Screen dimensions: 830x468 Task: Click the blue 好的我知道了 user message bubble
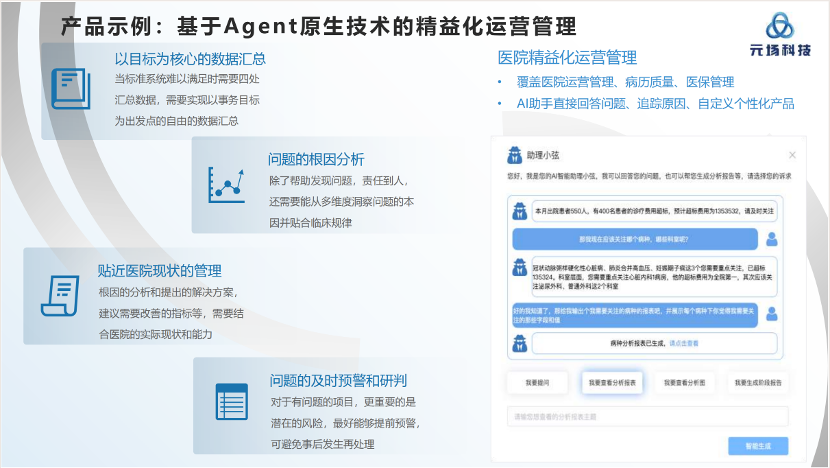click(635, 316)
